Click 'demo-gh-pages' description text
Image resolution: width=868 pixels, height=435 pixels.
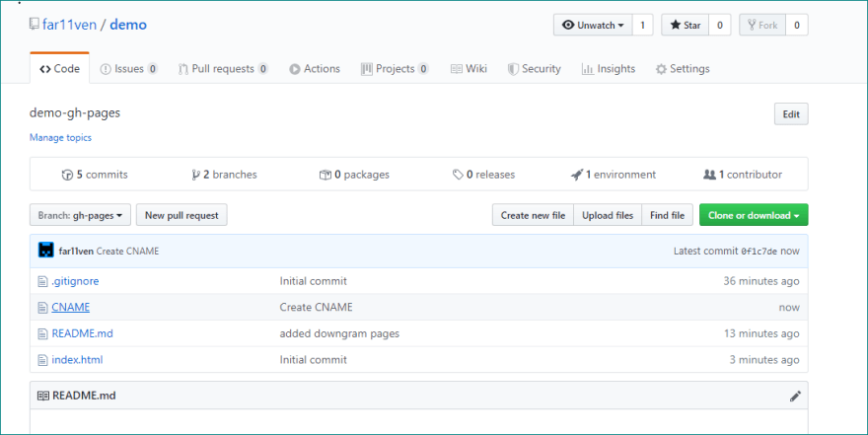click(75, 112)
